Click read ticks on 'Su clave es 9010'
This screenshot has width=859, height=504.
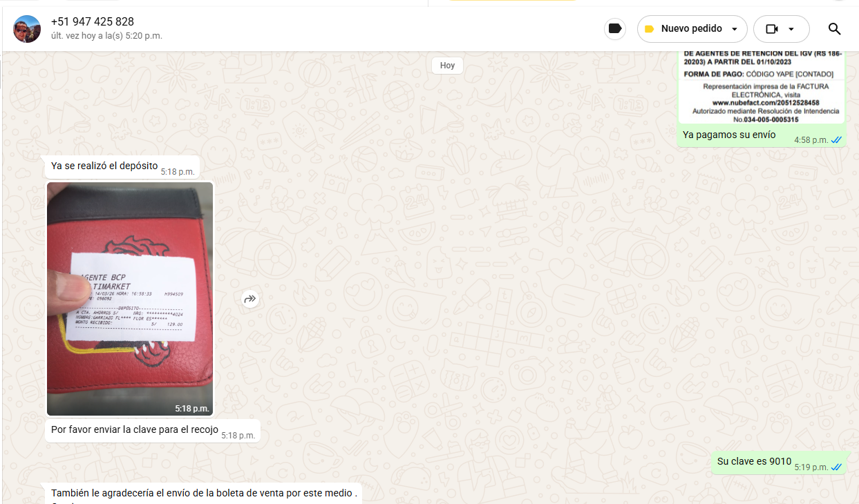click(836, 467)
